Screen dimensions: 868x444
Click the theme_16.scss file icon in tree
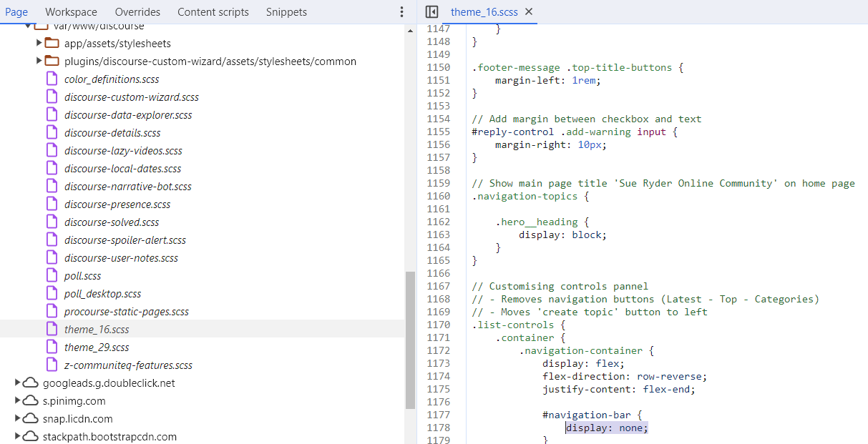coord(51,329)
